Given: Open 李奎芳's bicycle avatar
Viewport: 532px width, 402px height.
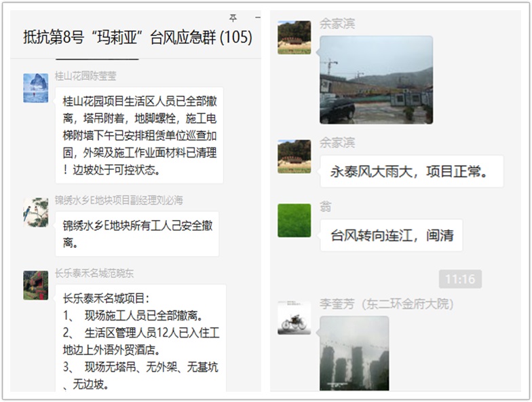Looking at the screenshot, I should [x=294, y=318].
